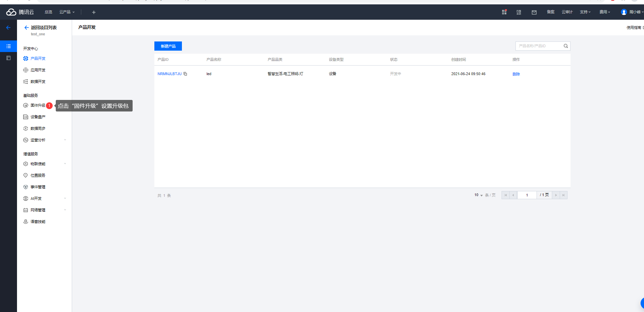Open the 使用指南 usage guide link
The image size is (644, 312).
[x=634, y=28]
